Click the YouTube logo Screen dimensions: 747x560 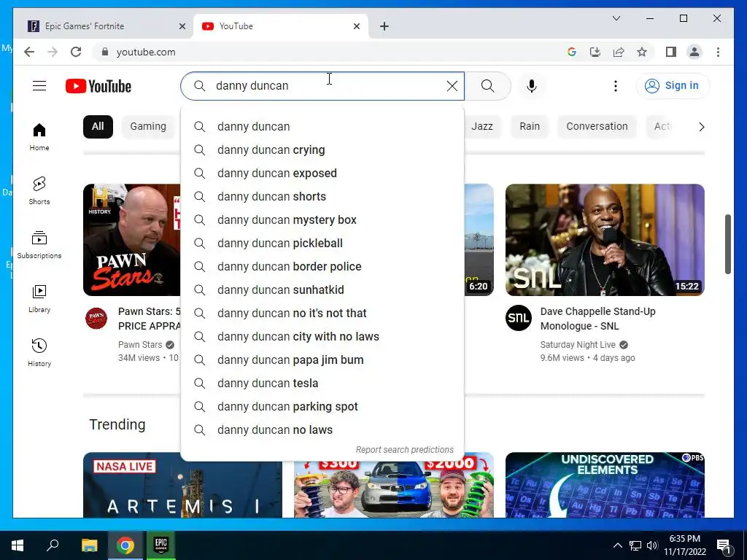point(98,86)
